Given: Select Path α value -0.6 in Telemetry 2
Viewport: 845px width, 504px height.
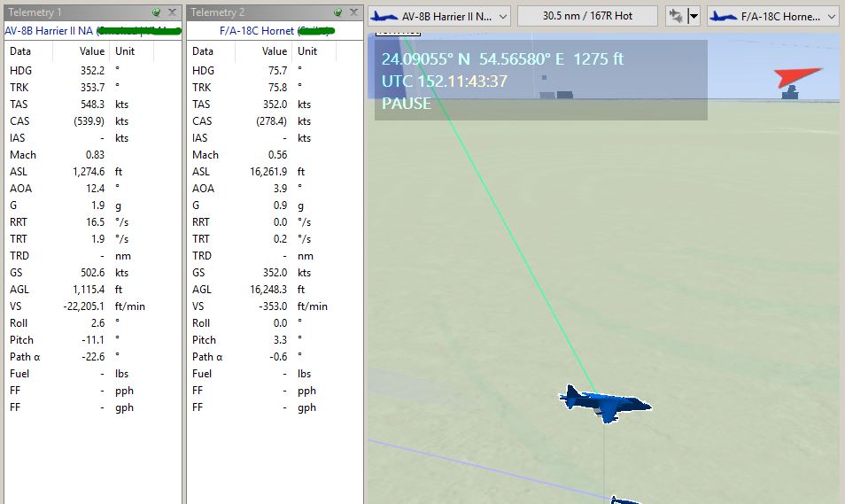Looking at the screenshot, I should (278, 357).
